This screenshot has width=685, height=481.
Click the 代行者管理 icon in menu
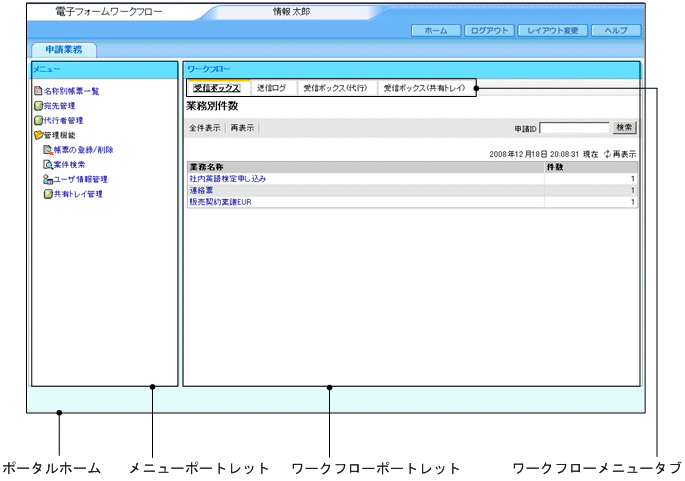[37, 120]
